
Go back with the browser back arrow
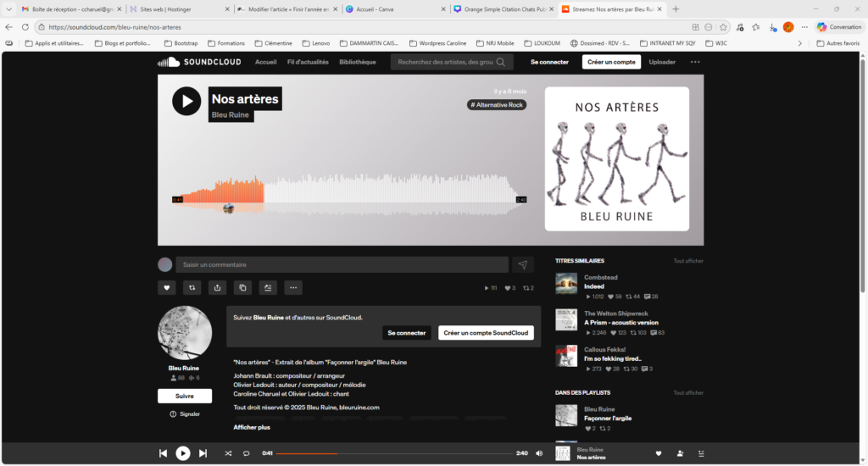coord(8,27)
